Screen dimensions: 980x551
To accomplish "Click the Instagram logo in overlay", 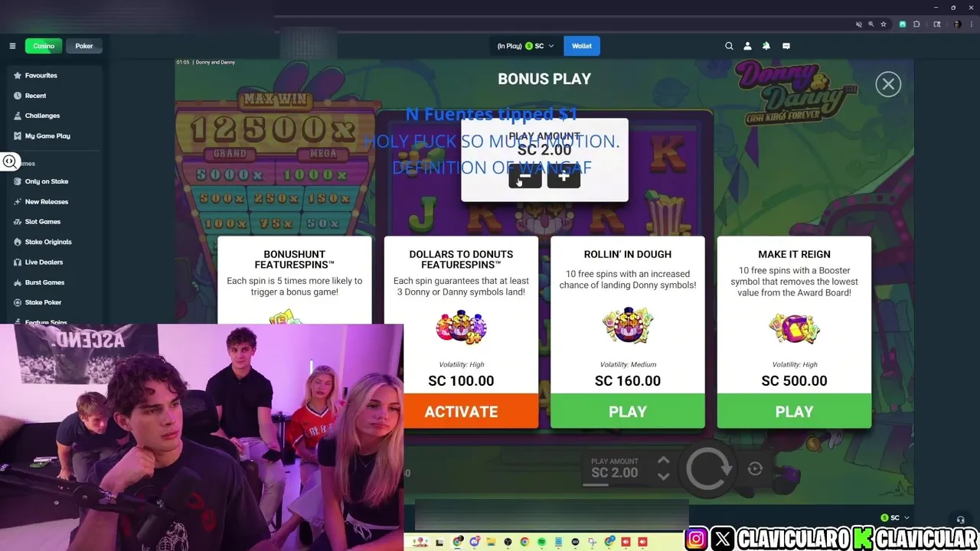I will coord(697,538).
